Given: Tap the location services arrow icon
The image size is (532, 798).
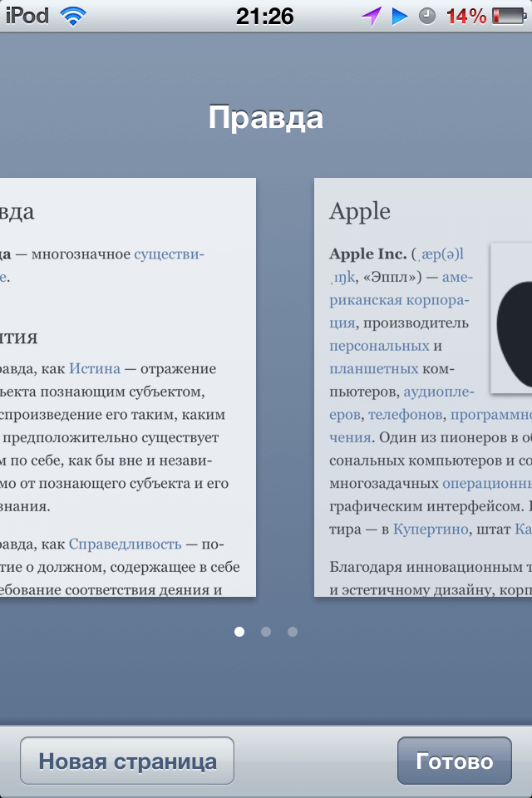Looking at the screenshot, I should [371, 17].
